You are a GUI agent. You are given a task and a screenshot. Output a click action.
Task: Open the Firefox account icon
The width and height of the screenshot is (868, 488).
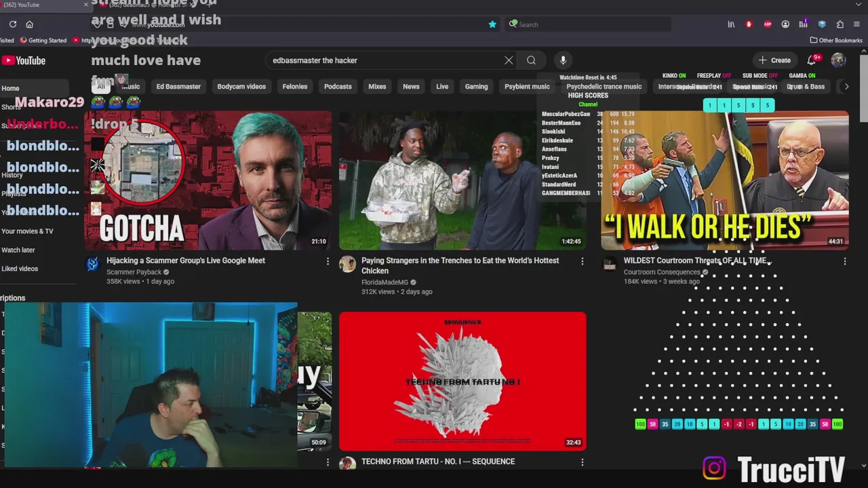coord(785,24)
